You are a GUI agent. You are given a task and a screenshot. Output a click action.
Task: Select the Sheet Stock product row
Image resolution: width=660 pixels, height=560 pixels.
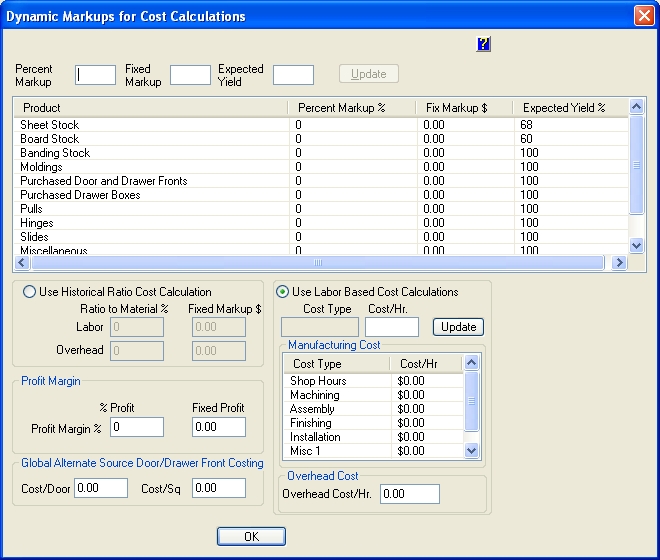tap(50, 125)
